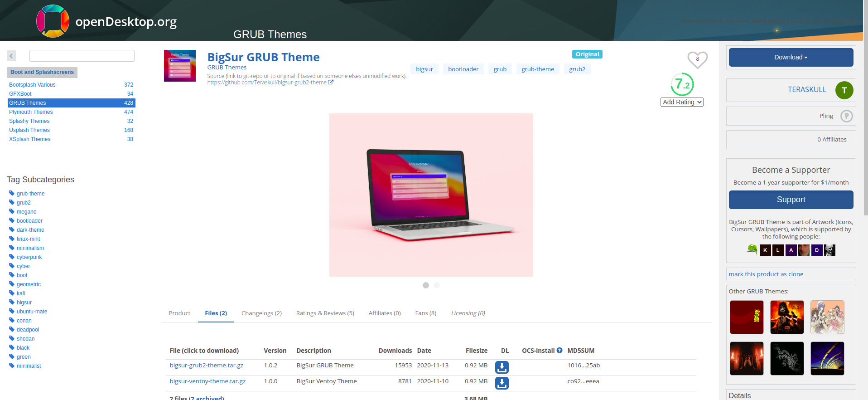
Task: Expand the blue Download dropdown button
Action: [791, 57]
